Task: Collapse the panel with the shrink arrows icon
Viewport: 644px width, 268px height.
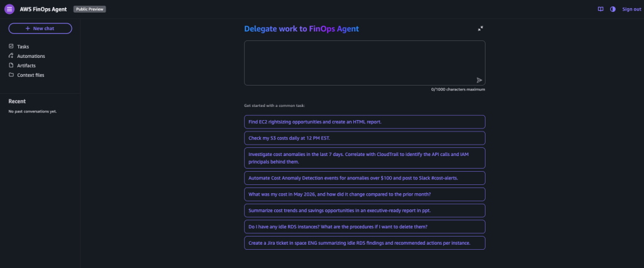Action: click(x=480, y=28)
